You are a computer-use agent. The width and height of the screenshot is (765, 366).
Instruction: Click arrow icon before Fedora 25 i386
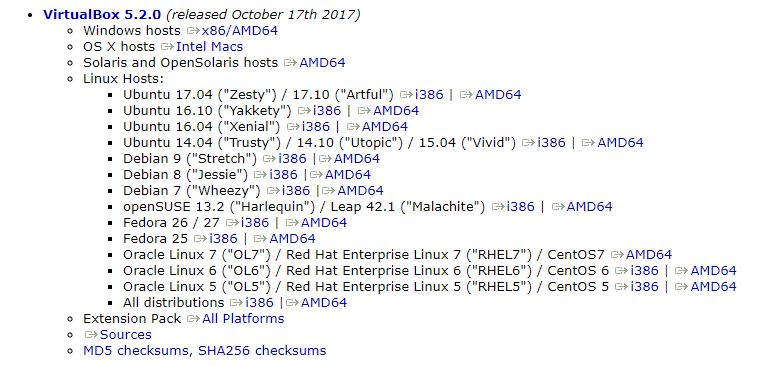click(x=201, y=239)
